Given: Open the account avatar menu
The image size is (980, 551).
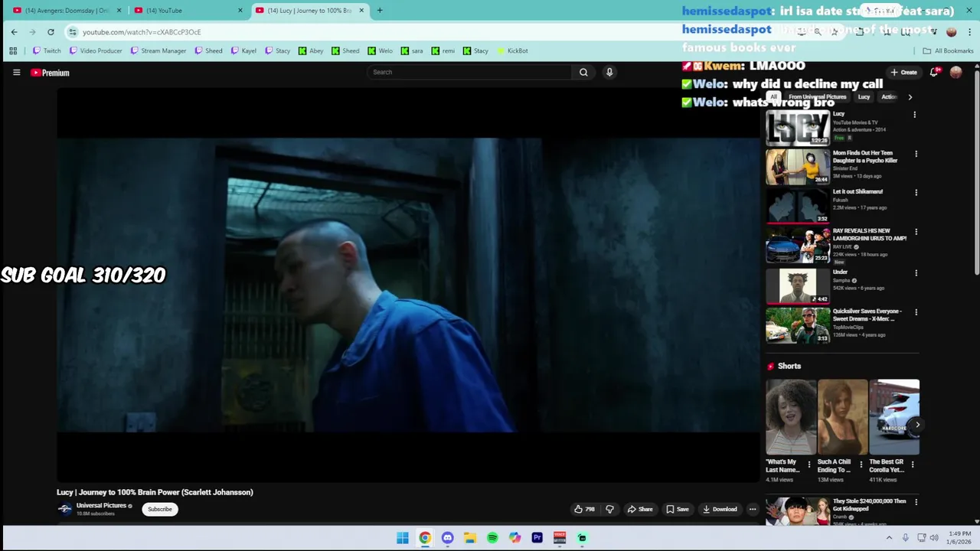Looking at the screenshot, I should (955, 72).
